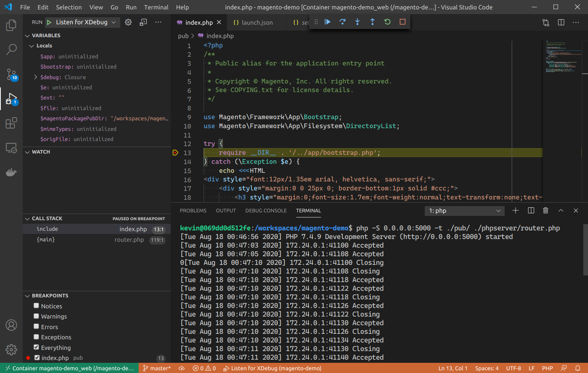Screen dimensions: 588x373
Task: Start debugging with the green play icon
Action: pyautogui.click(x=49, y=22)
